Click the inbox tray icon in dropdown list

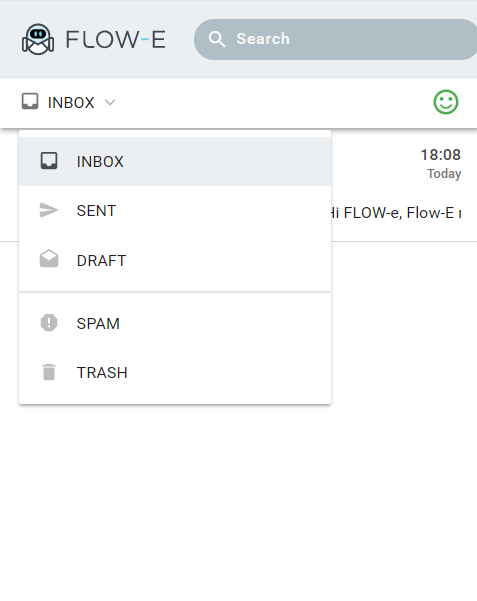click(x=49, y=161)
